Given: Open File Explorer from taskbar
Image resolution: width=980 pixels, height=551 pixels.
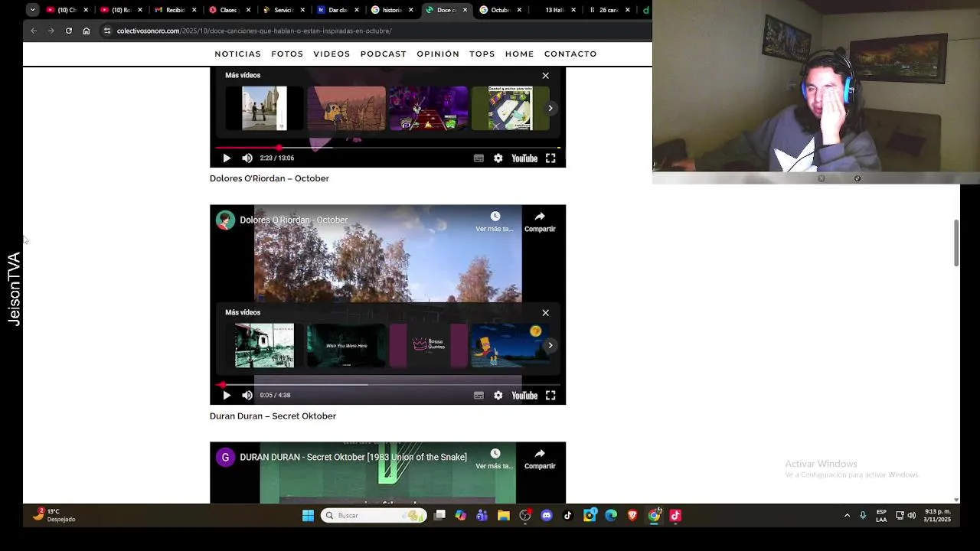Looking at the screenshot, I should point(504,516).
